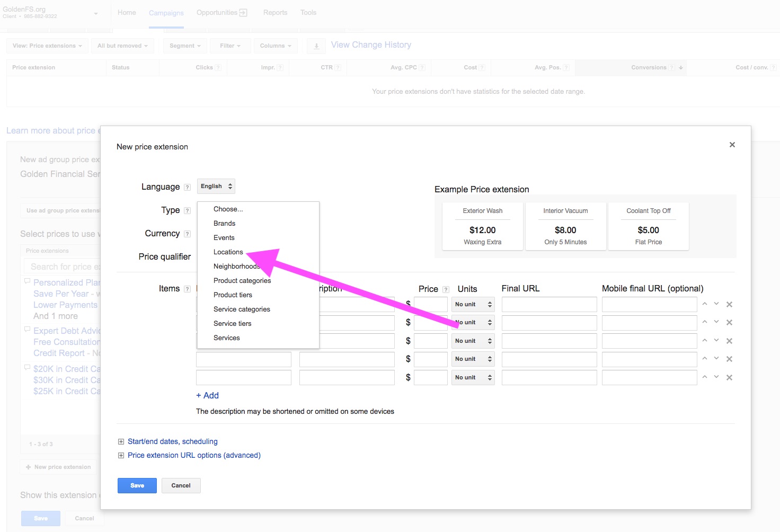The width and height of the screenshot is (780, 532).
Task: Select Locations in the Type list
Action: point(228,252)
